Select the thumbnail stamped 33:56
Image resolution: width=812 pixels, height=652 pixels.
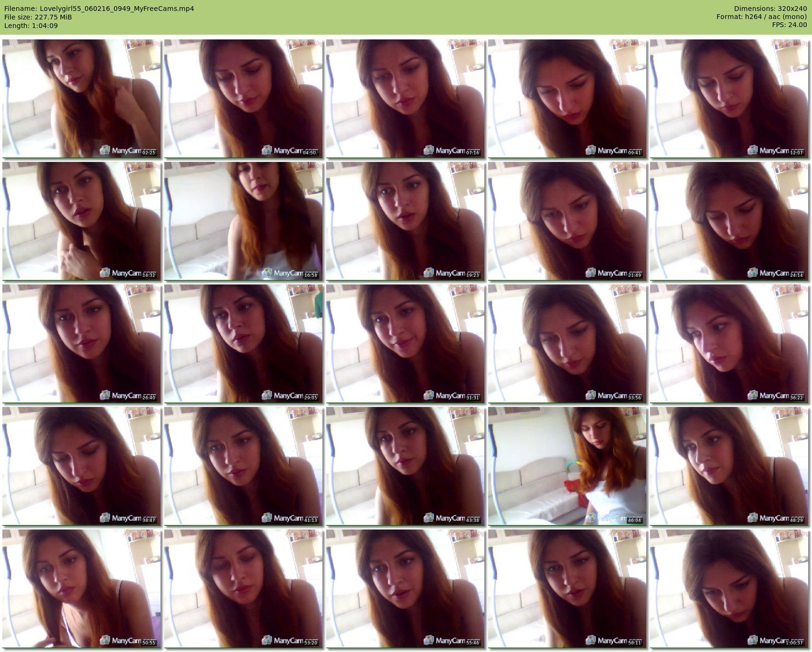click(x=567, y=343)
